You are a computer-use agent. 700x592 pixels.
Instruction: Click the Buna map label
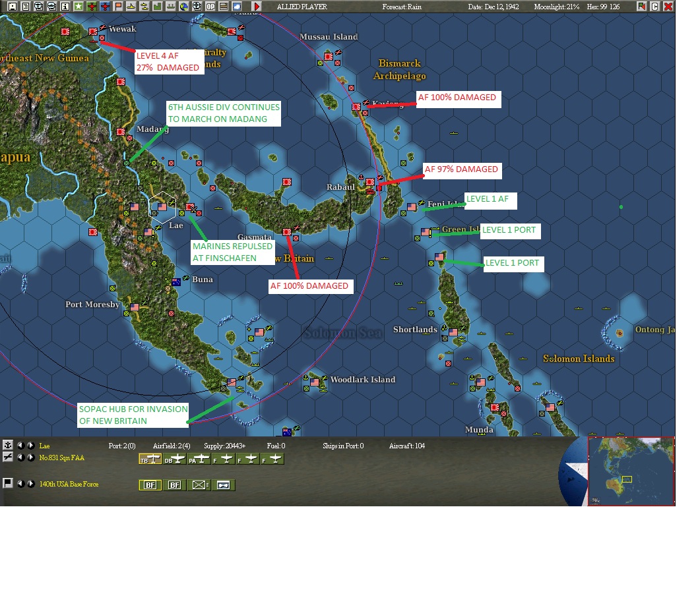click(203, 280)
